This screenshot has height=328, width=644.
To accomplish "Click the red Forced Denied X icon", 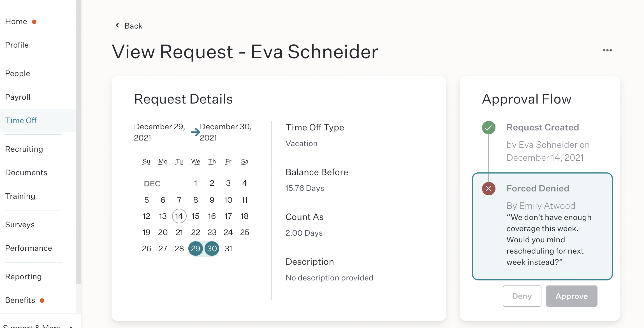I will click(488, 189).
